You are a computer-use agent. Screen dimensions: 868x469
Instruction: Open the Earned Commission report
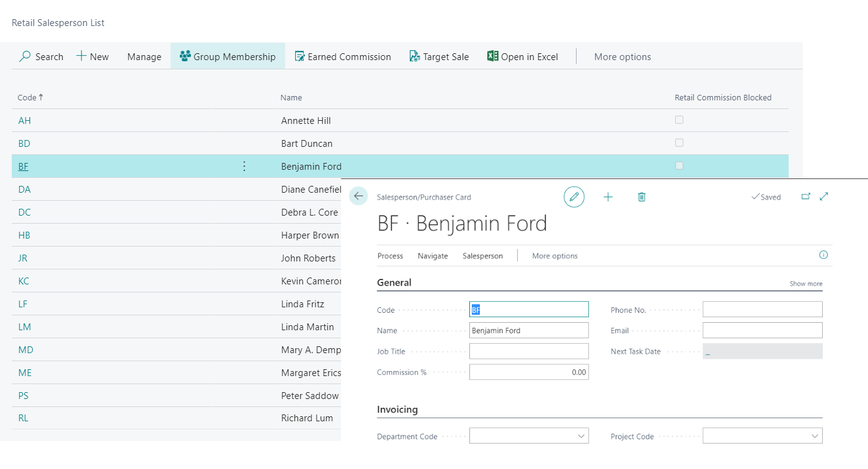coord(343,56)
